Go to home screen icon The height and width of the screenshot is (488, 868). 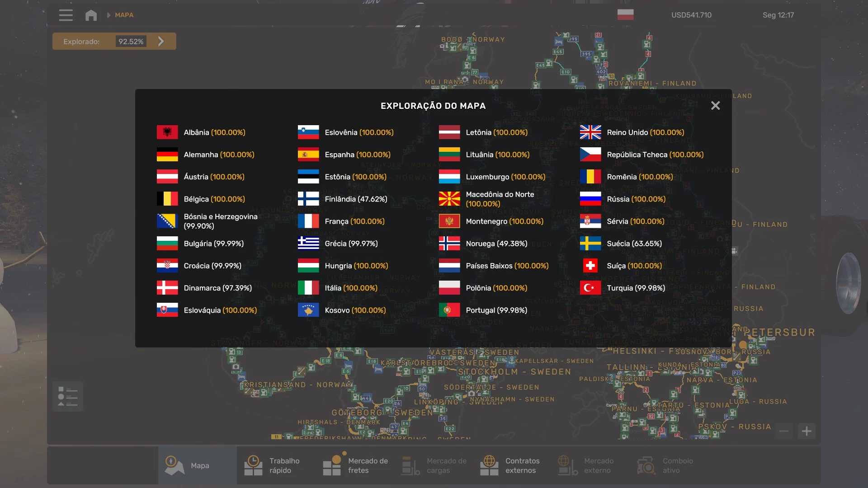[x=91, y=15]
